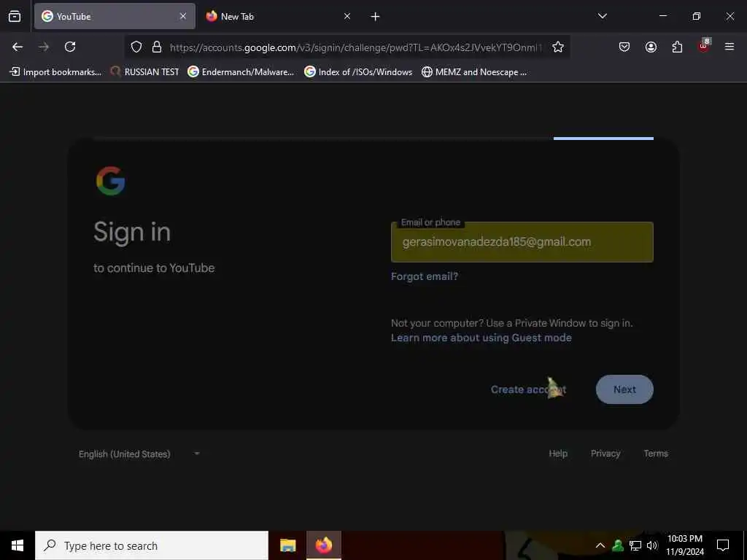The height and width of the screenshot is (560, 747).
Task: Open Import bookmarks bookmark item
Action: [x=55, y=72]
